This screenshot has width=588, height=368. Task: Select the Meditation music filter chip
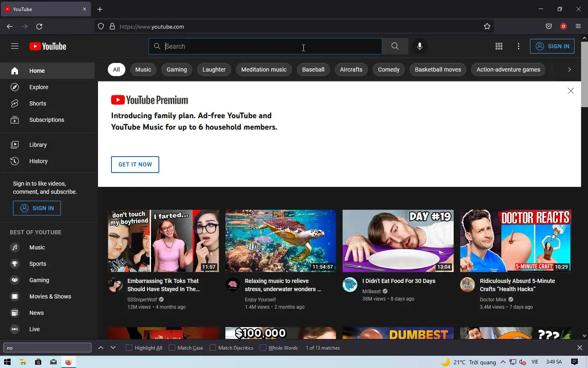point(264,70)
